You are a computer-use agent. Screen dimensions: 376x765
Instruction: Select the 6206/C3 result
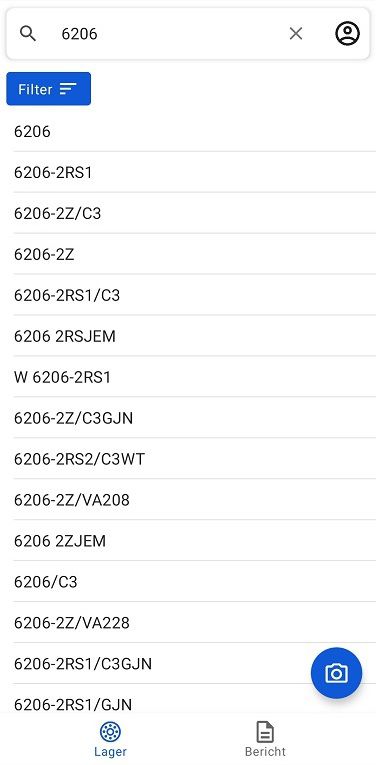[x=195, y=582]
